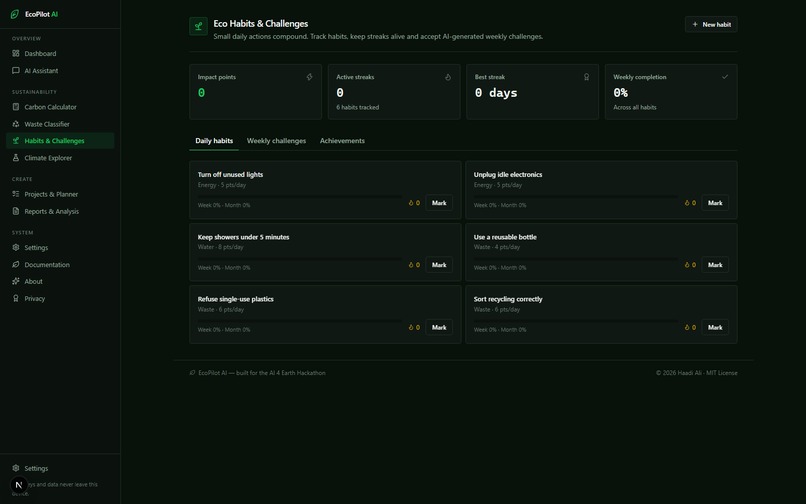Click progress bar for Refuse single-use plastics
Screen dimensions: 806x504
[x=300, y=321]
